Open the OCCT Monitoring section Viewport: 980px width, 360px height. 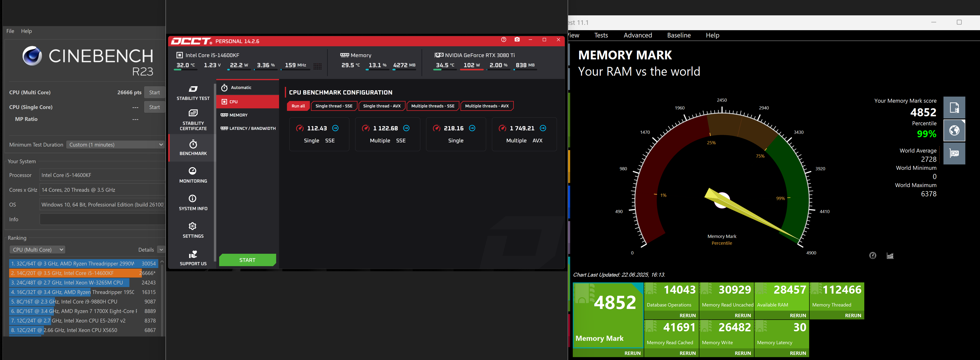tap(193, 175)
